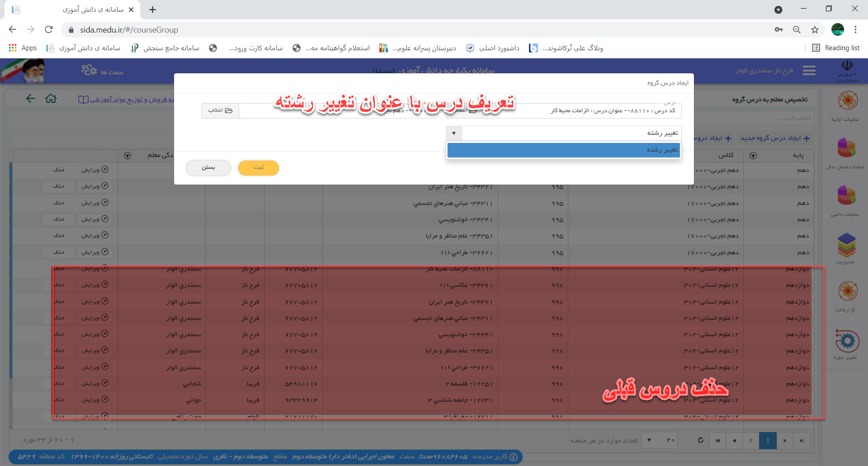Click the back arrow next to home icon
The height and width of the screenshot is (466, 868).
click(x=30, y=99)
